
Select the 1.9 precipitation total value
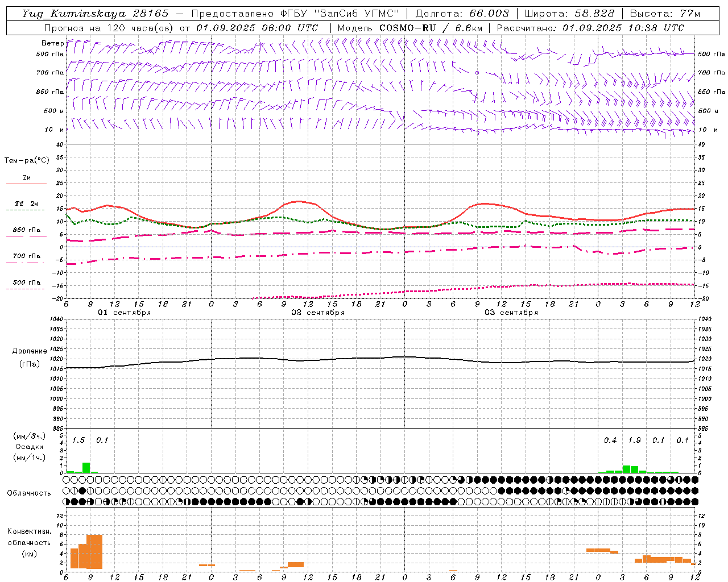634,440
